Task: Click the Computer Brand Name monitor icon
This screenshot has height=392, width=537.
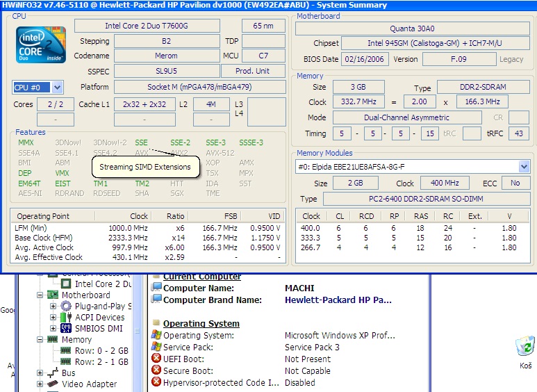Action: tap(156, 299)
